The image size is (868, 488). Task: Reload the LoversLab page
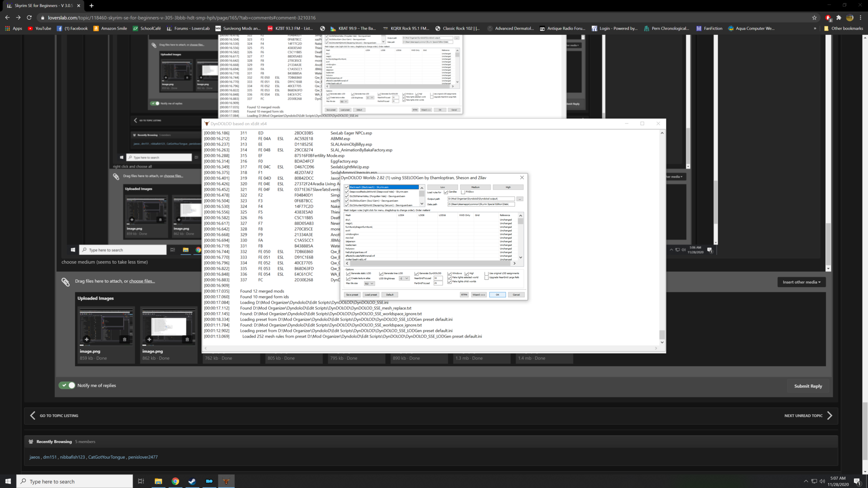pos(29,18)
